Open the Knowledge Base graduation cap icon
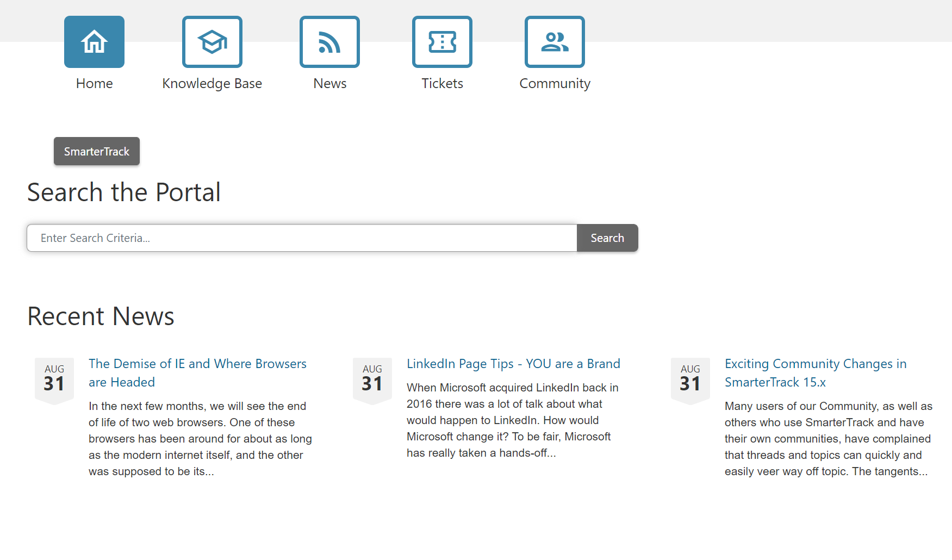Viewport: 952px width, 560px height. pyautogui.click(x=212, y=42)
